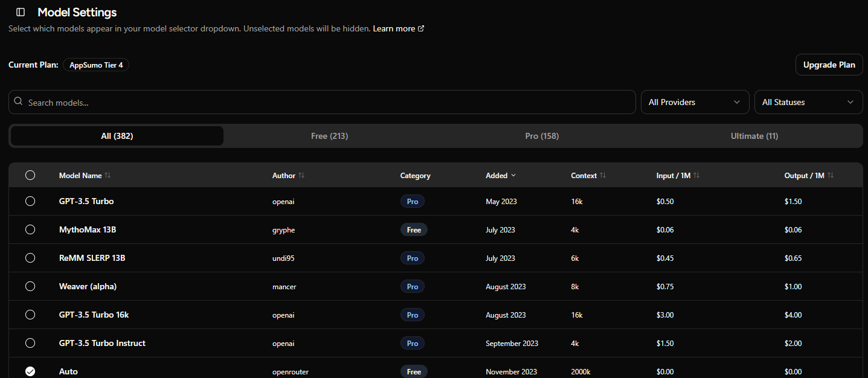Click the Weaver (alpha) model name
868x378 pixels.
point(88,286)
